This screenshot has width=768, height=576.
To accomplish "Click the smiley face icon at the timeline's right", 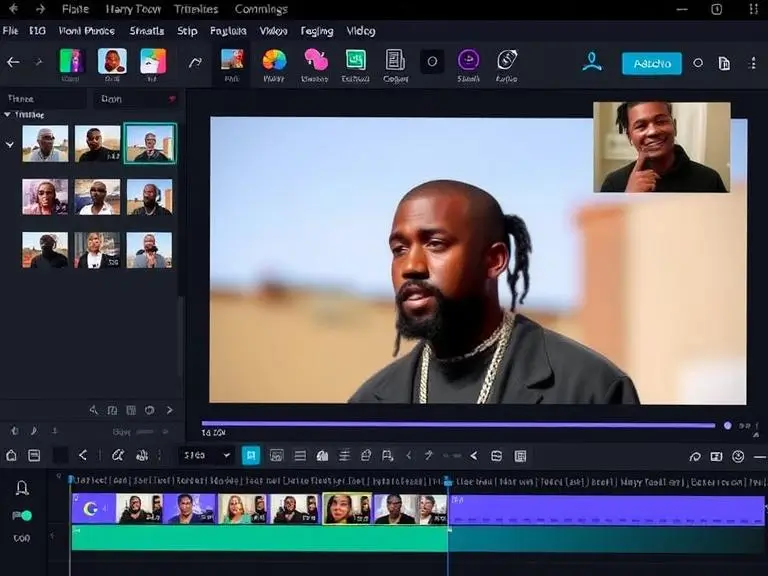I will tap(738, 456).
